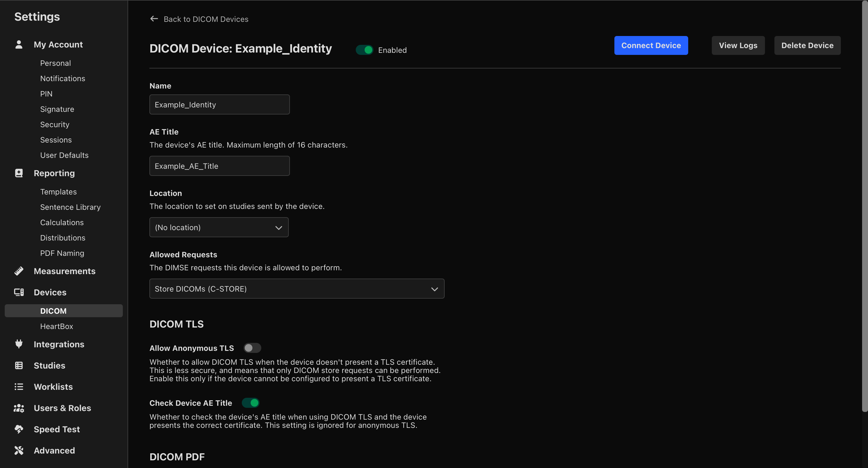Open Sentence Library settings
Image resolution: width=868 pixels, height=468 pixels.
point(71,207)
